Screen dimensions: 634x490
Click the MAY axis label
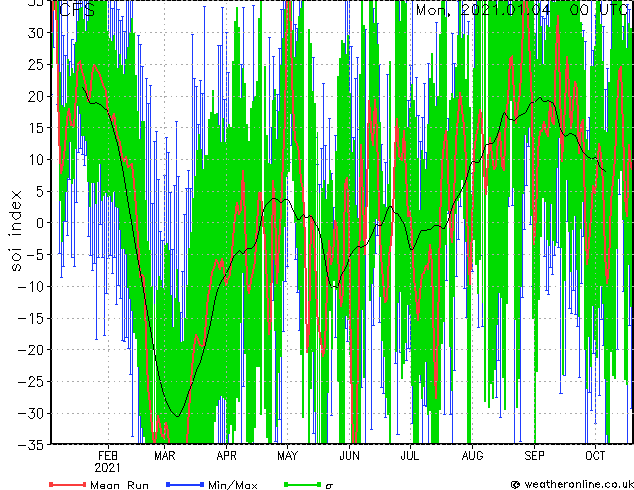coord(287,456)
